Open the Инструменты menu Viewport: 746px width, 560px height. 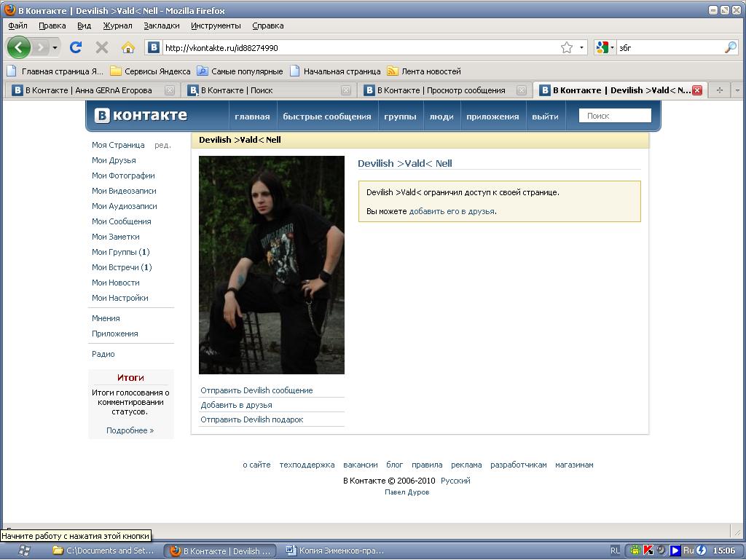tap(216, 25)
